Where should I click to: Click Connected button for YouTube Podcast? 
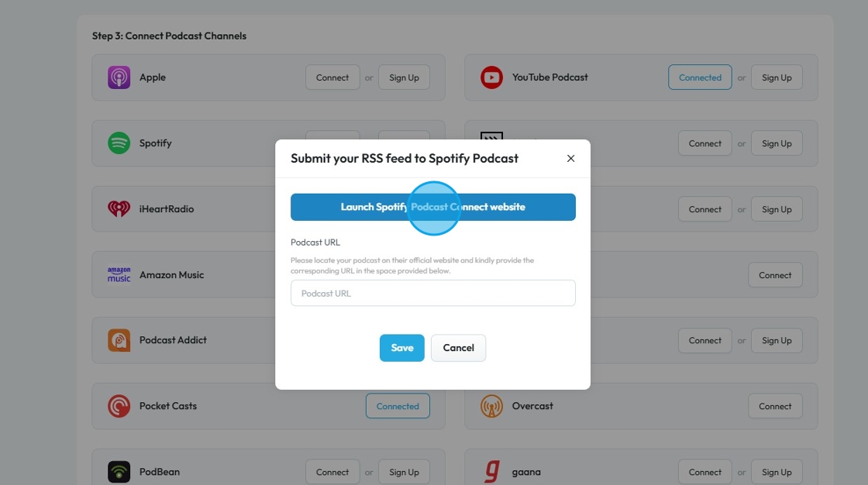point(700,77)
